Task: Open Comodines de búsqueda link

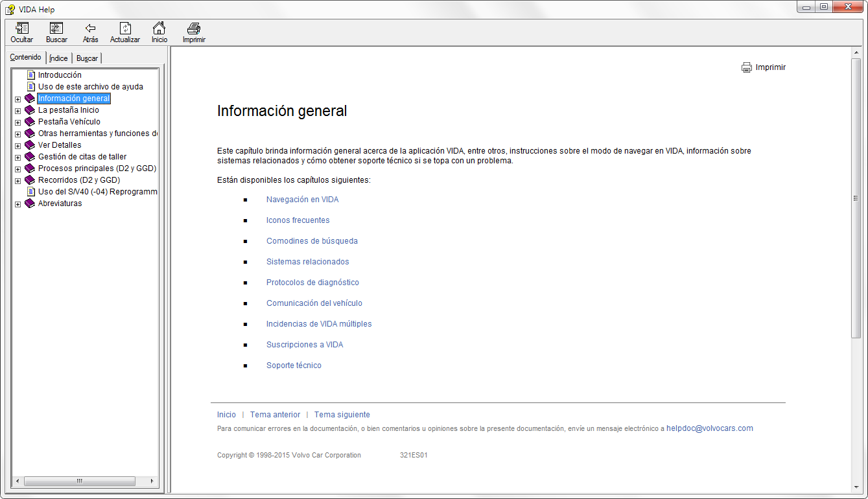Action: coord(312,241)
